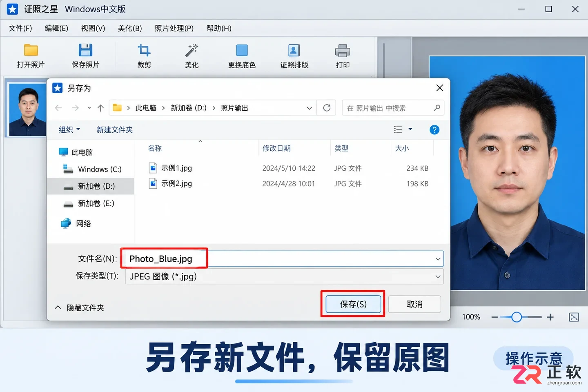Go forward in the Save As dialog
The image size is (588, 392).
pos(75,108)
